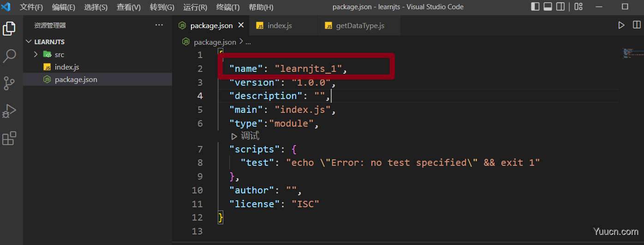Click the "ISC" license value

coord(306,204)
